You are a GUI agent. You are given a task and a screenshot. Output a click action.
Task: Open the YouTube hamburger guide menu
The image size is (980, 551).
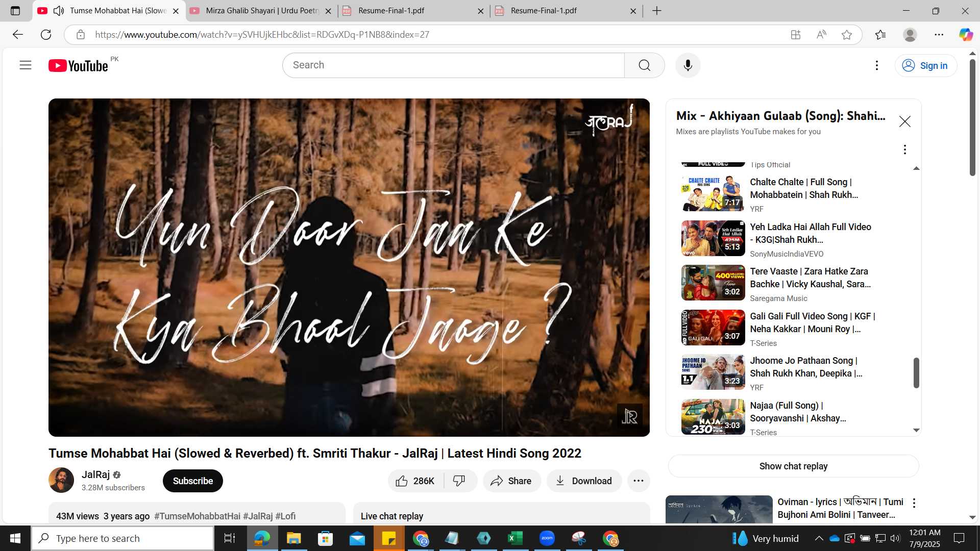pyautogui.click(x=26, y=65)
